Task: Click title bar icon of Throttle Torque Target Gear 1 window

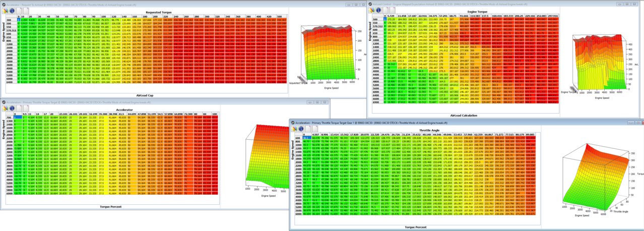Action: tap(293, 123)
